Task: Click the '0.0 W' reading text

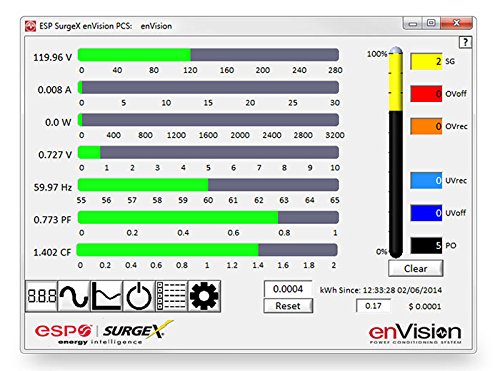Action: click(58, 122)
